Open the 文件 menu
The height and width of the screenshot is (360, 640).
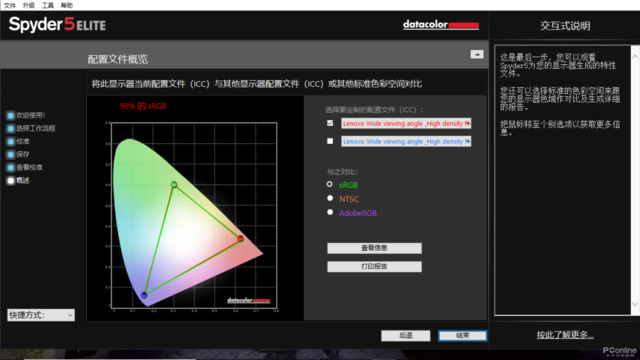pos(9,5)
